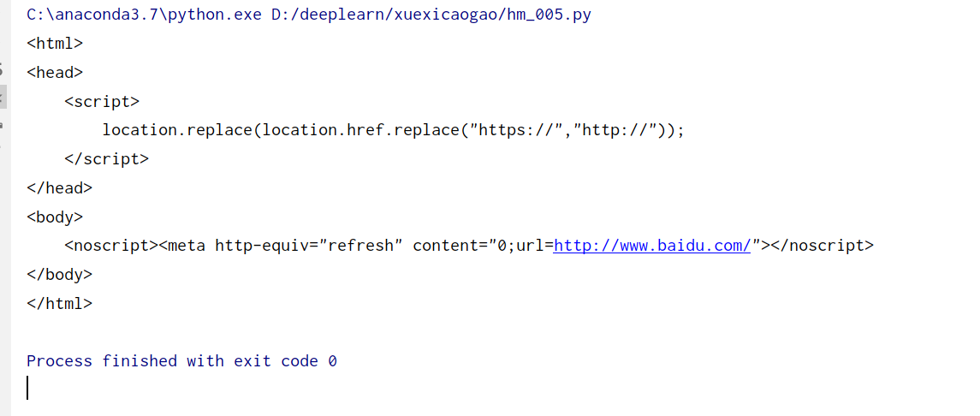Place cursor on the empty last console line
This screenshot has height=416, width=980.
pyautogui.click(x=27, y=388)
